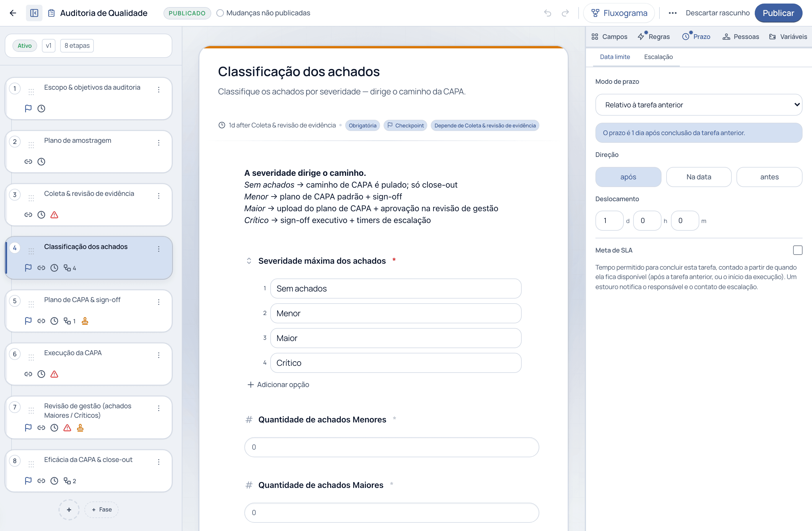Edit the 'Menor' option field
This screenshot has height=531, width=812.
396,313
